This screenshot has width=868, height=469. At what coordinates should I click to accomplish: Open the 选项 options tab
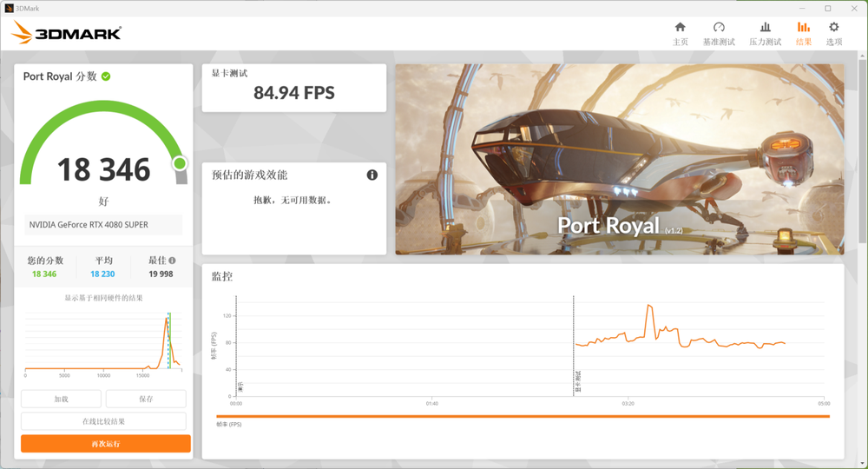tap(833, 33)
